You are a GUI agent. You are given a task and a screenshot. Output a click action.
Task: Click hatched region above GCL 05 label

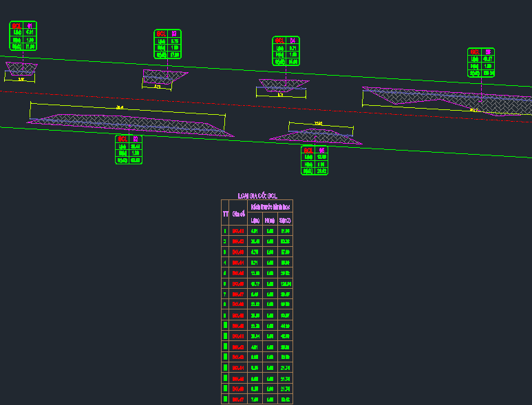[x=315, y=136]
